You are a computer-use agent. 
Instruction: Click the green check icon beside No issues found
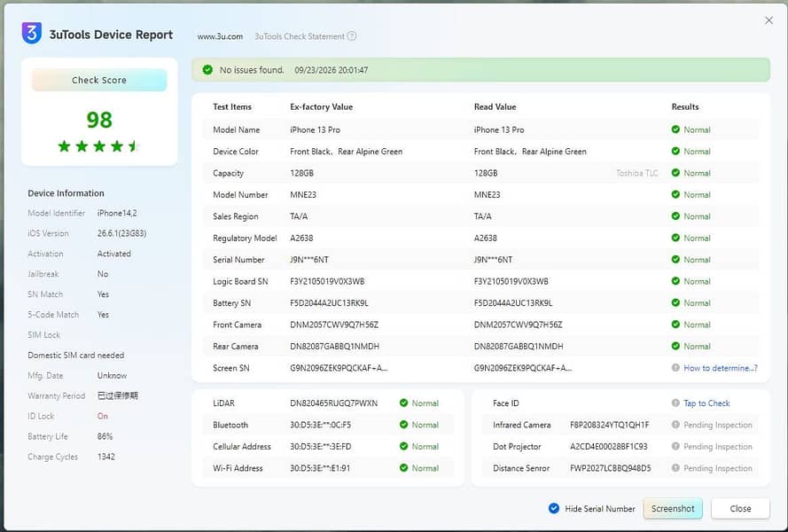tap(207, 70)
